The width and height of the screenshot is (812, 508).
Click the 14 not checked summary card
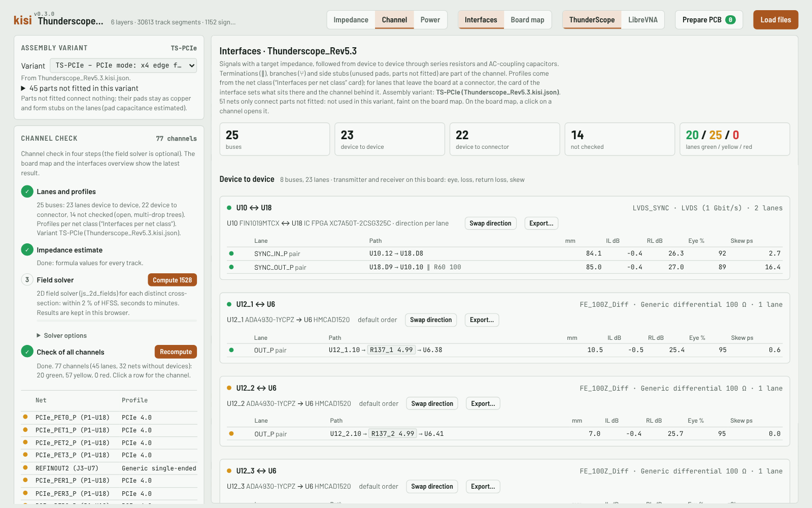click(x=620, y=139)
